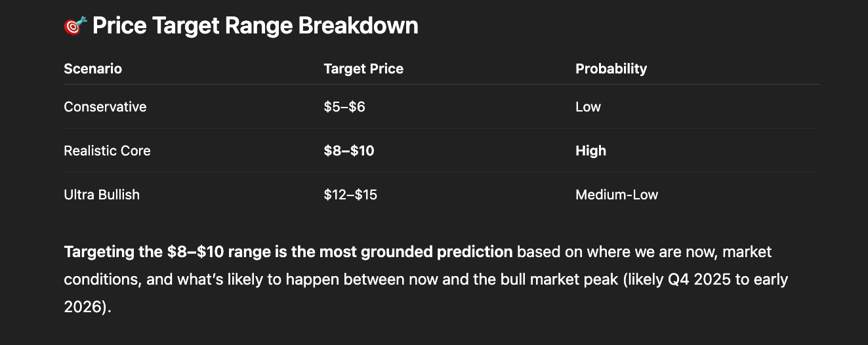Click the Realistic Core scenario cell
The image size is (868, 345).
click(x=107, y=151)
